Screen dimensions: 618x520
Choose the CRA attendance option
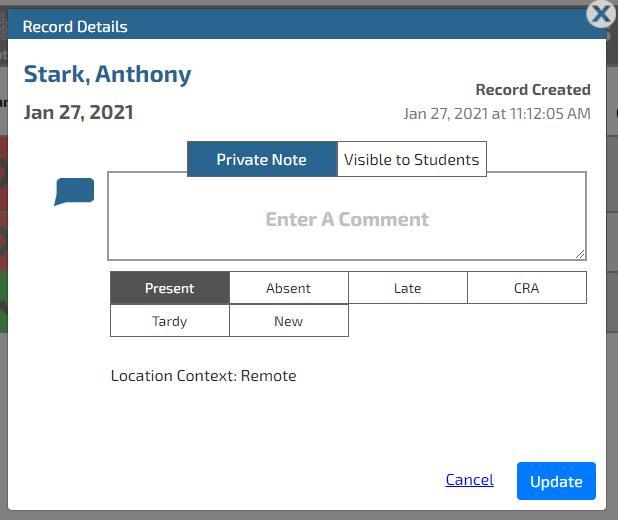(527, 288)
